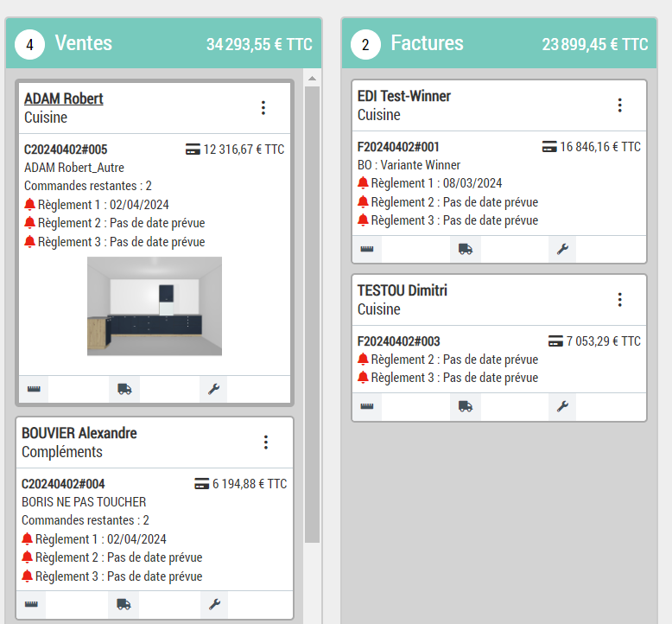Click delivery truck icon on ADAM Robert card
Screen dimensions: 672x624
click(x=124, y=389)
